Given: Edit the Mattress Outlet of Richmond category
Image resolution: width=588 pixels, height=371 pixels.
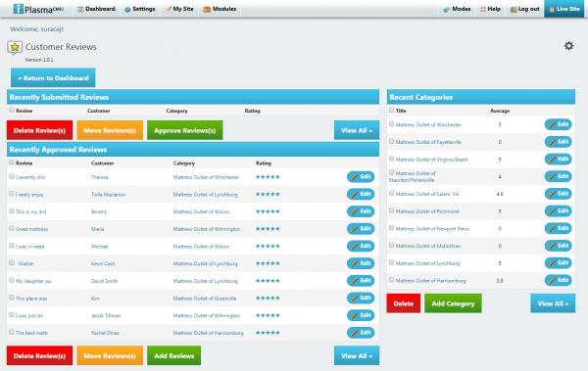Looking at the screenshot, I should point(558,211).
